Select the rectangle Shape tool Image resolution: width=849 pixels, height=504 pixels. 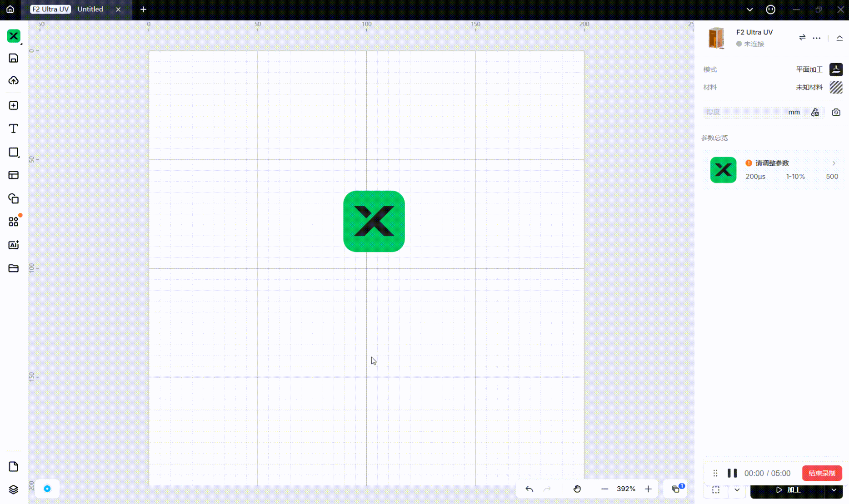tap(14, 153)
